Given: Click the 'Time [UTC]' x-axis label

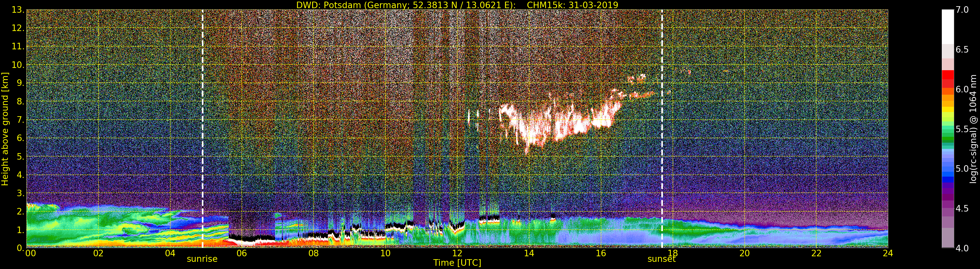Looking at the screenshot, I should 457,263.
